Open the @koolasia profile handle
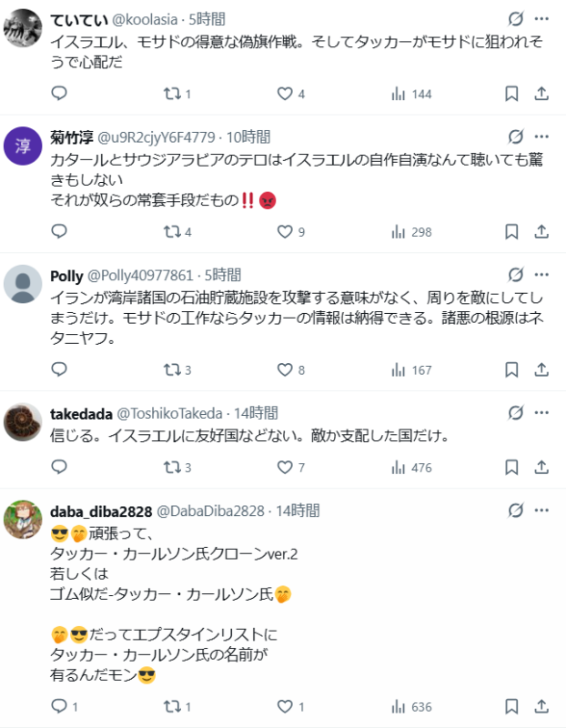The image size is (566, 728). pyautogui.click(x=143, y=18)
